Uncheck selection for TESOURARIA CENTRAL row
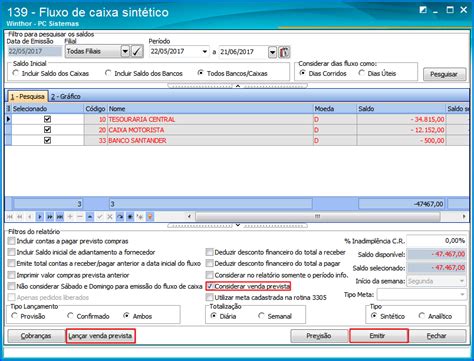 47,119
